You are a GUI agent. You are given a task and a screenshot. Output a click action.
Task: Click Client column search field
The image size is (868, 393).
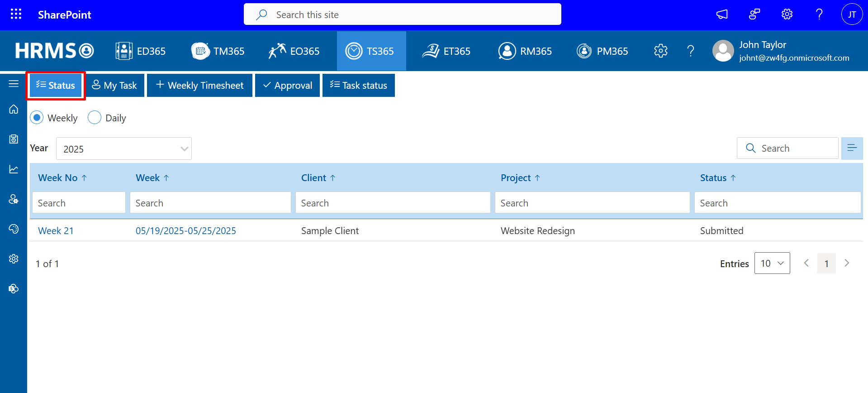pyautogui.click(x=393, y=203)
